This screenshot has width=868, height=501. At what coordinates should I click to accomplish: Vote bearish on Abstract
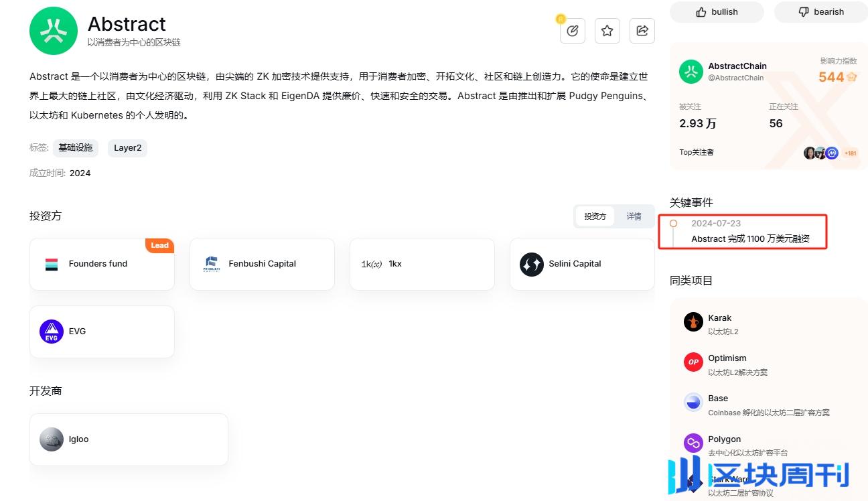coord(821,12)
